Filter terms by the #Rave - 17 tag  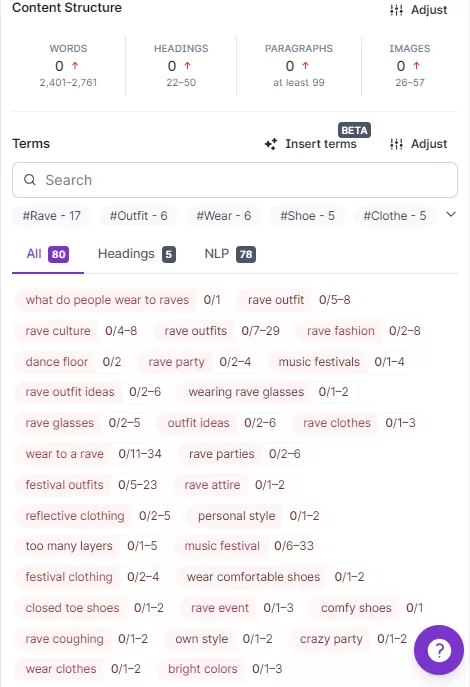pyautogui.click(x=52, y=216)
